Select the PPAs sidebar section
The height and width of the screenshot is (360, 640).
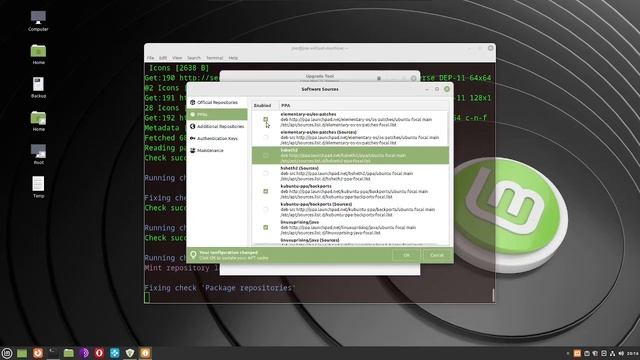pos(217,114)
